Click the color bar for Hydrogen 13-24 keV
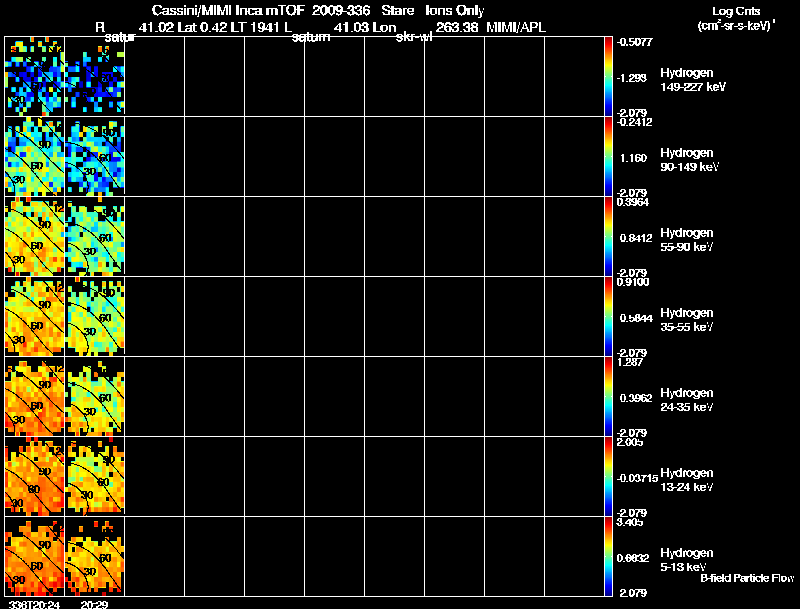Image resolution: width=800 pixels, height=609 pixels. (608, 476)
